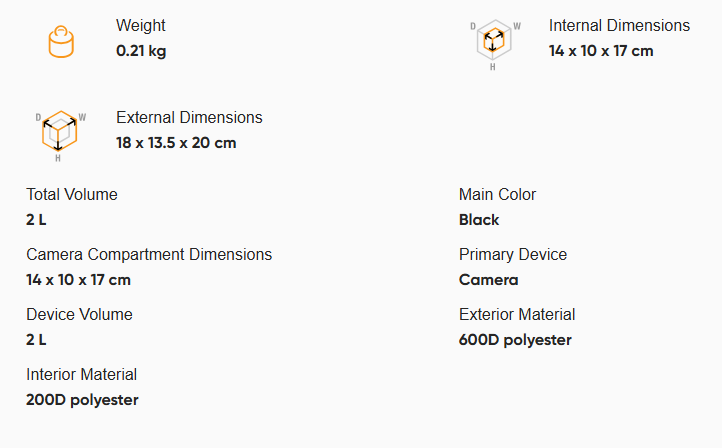Select the Internal Dimensions heading
The width and height of the screenshot is (722, 448).
619,25
